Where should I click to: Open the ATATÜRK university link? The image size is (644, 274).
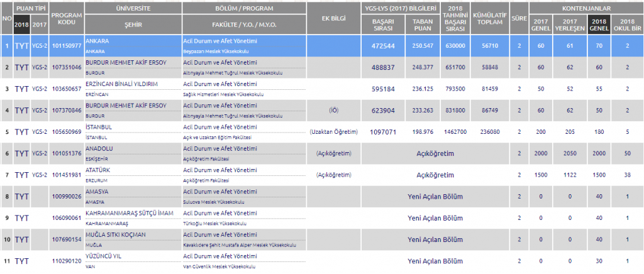(x=98, y=170)
